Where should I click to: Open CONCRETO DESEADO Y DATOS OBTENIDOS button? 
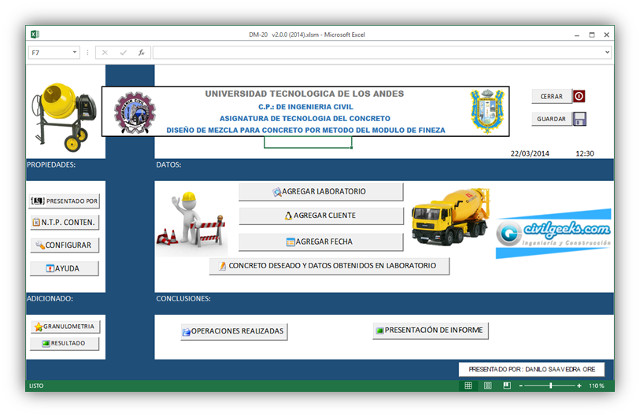tap(329, 266)
